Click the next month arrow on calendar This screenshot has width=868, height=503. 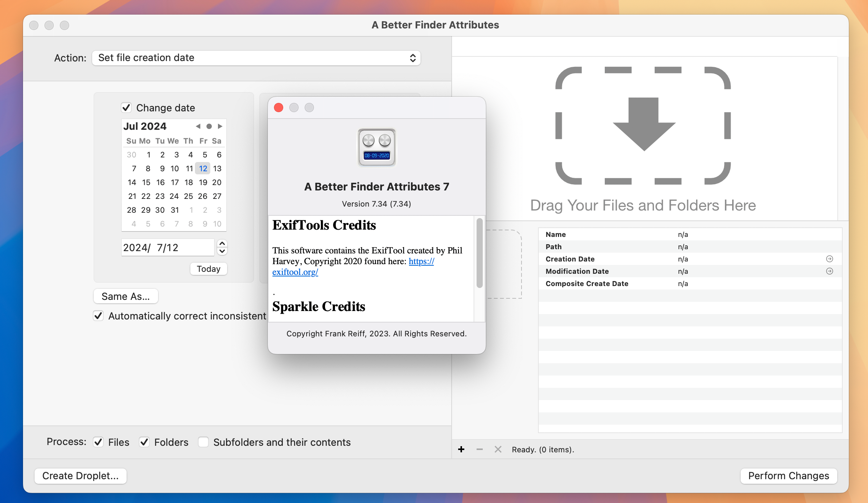pyautogui.click(x=221, y=126)
